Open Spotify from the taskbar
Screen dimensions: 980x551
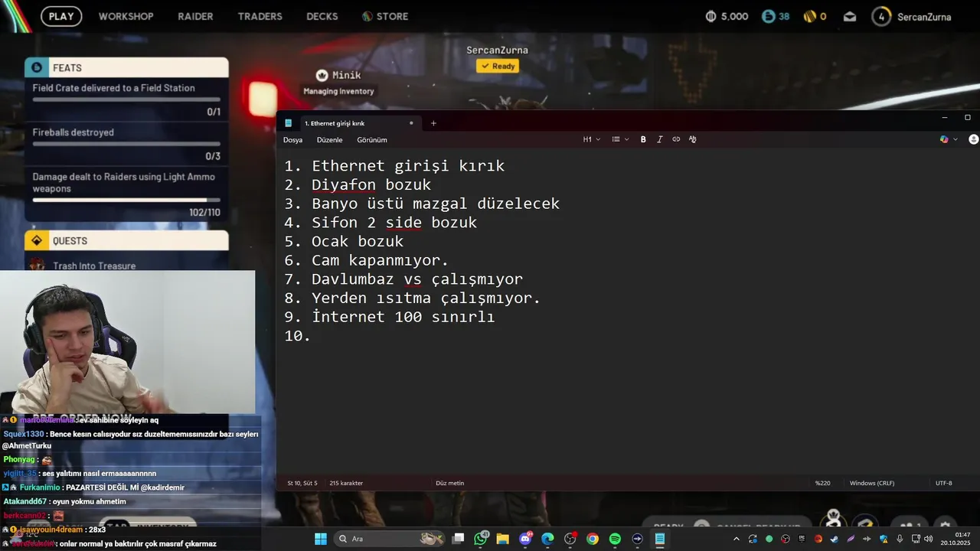pos(615,539)
